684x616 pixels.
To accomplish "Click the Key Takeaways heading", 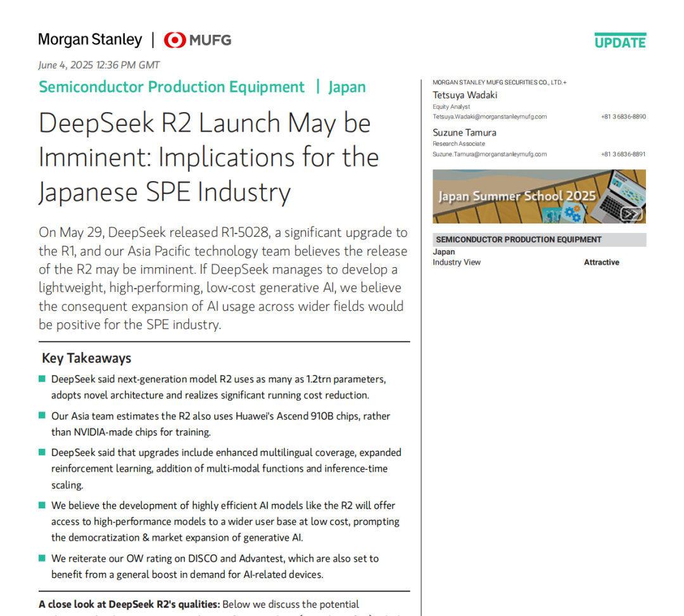I will click(86, 358).
